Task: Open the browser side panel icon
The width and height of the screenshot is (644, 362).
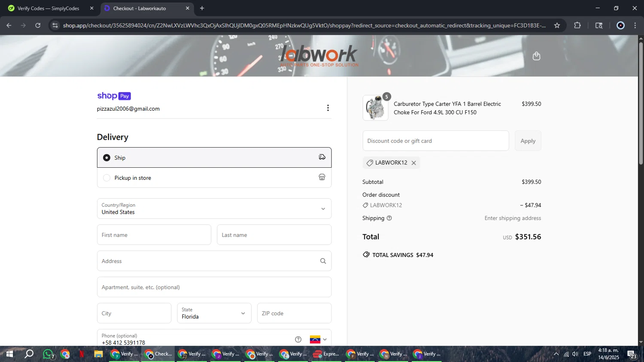Action: (599, 25)
